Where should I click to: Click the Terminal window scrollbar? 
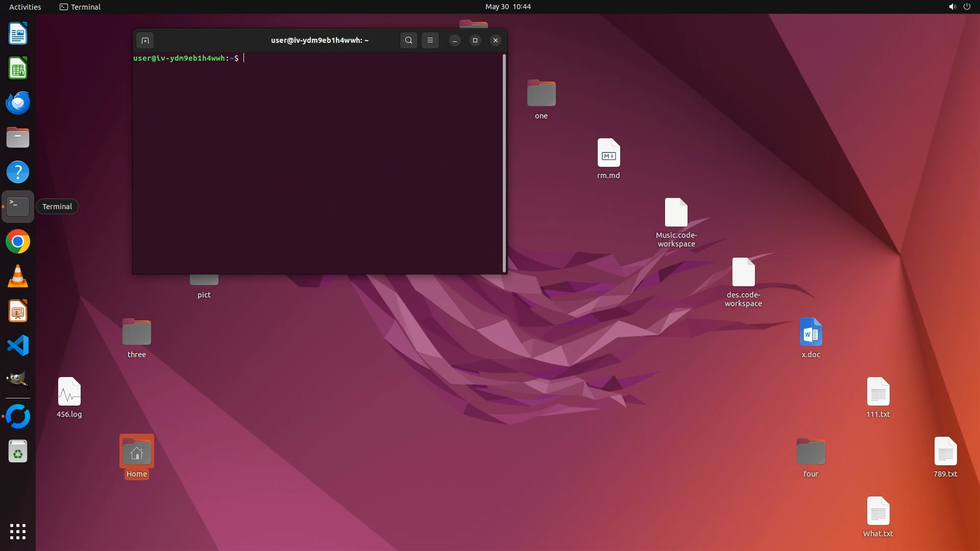[504, 163]
